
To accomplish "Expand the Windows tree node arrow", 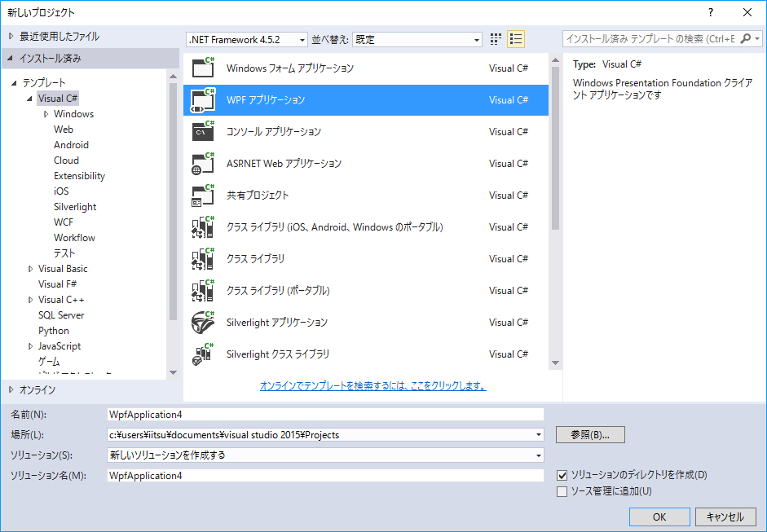I will pyautogui.click(x=46, y=114).
